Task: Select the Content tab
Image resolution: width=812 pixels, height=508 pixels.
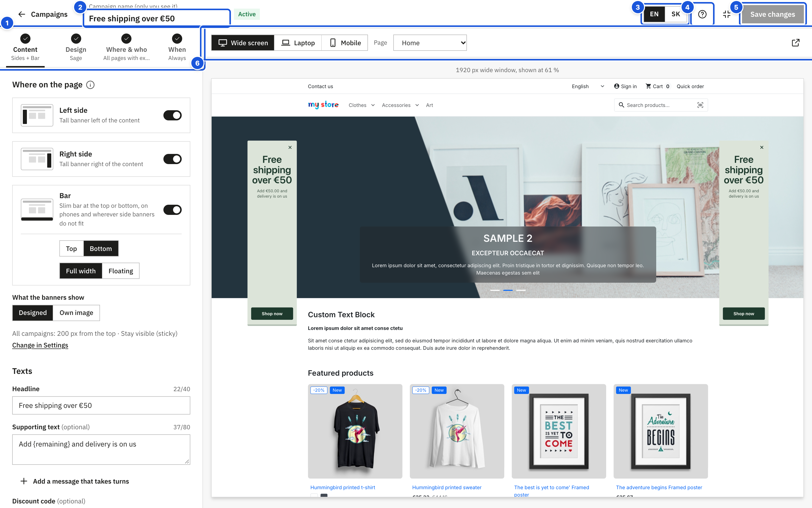Action: coord(25,48)
